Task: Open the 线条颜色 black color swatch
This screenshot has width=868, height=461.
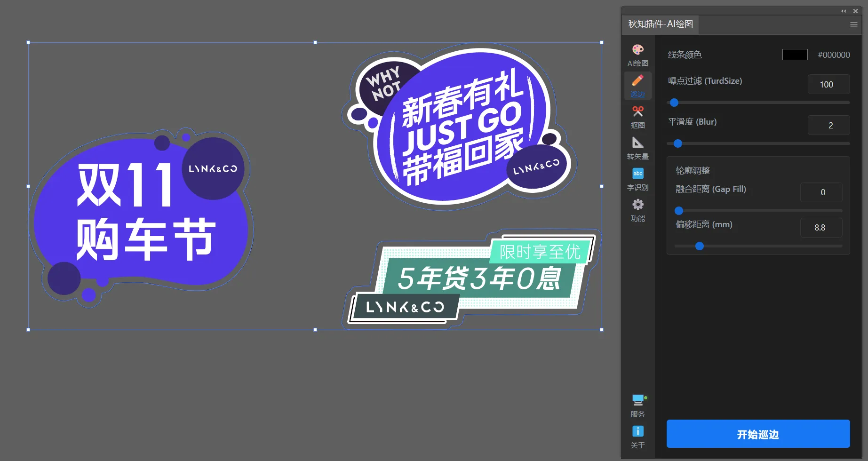Action: coord(795,55)
